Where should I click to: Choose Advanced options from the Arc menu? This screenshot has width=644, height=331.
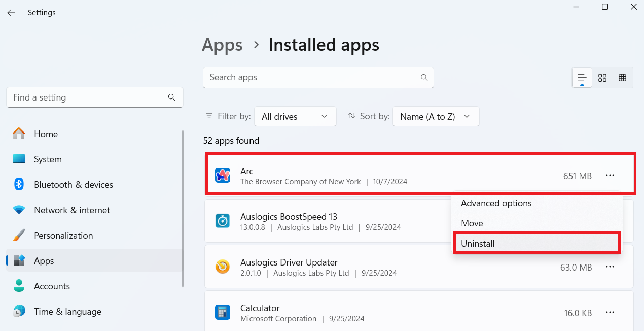point(536,203)
